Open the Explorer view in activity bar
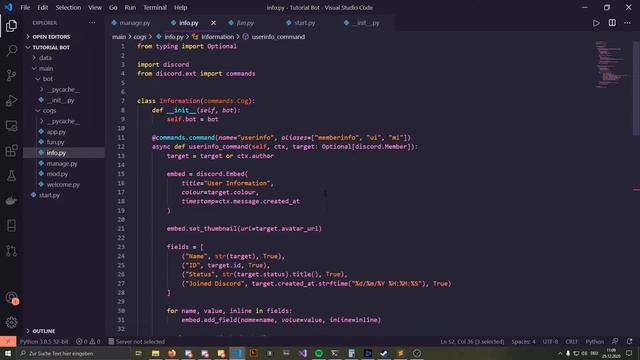The width and height of the screenshot is (640, 360). pos(11,26)
